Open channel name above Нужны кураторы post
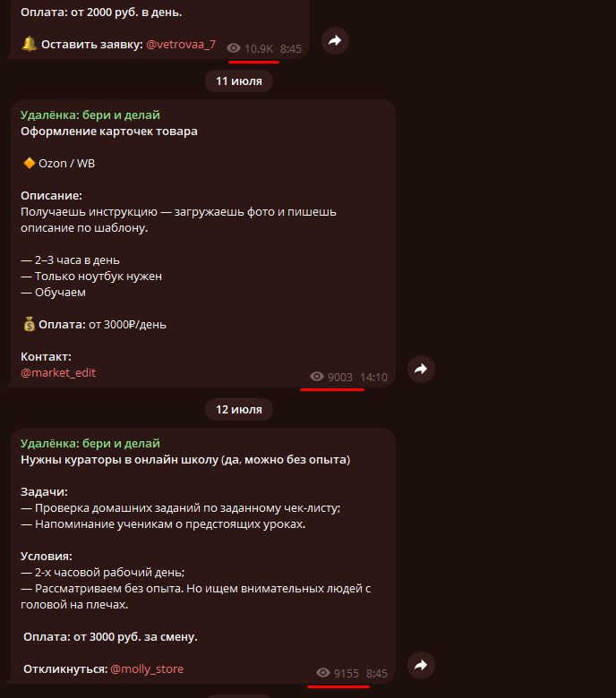616x698 pixels. [x=90, y=443]
